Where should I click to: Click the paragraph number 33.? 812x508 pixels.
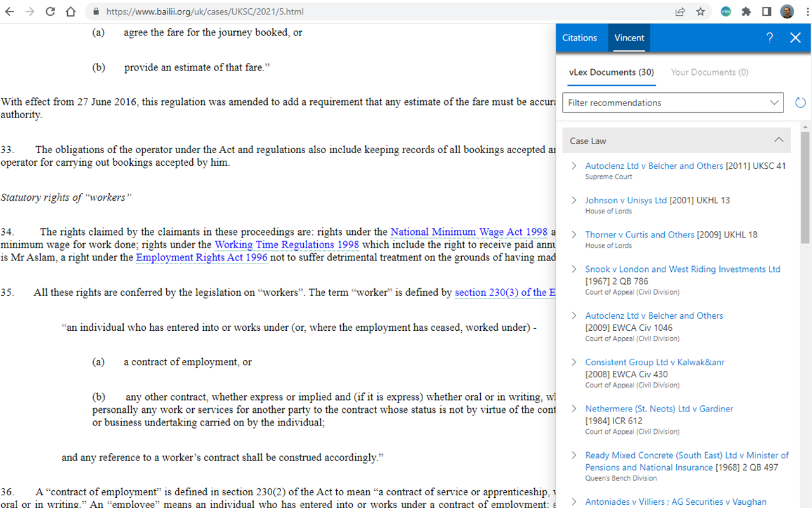click(x=7, y=150)
